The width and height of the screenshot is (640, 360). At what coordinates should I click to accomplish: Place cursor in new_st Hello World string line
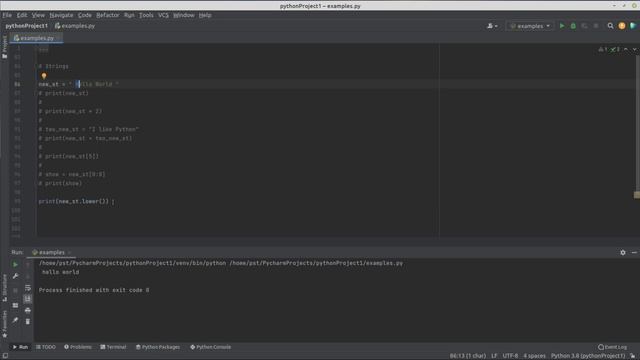pyautogui.click(x=78, y=84)
